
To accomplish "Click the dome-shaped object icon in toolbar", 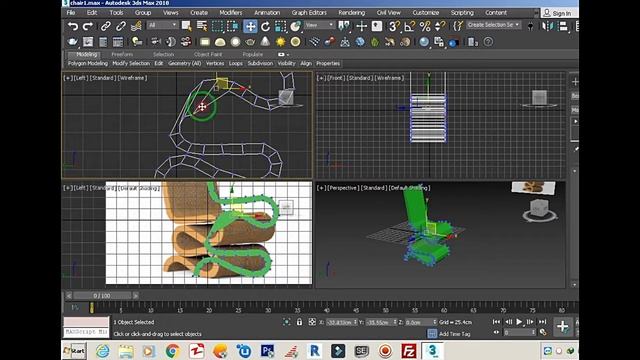I will pos(220,42).
